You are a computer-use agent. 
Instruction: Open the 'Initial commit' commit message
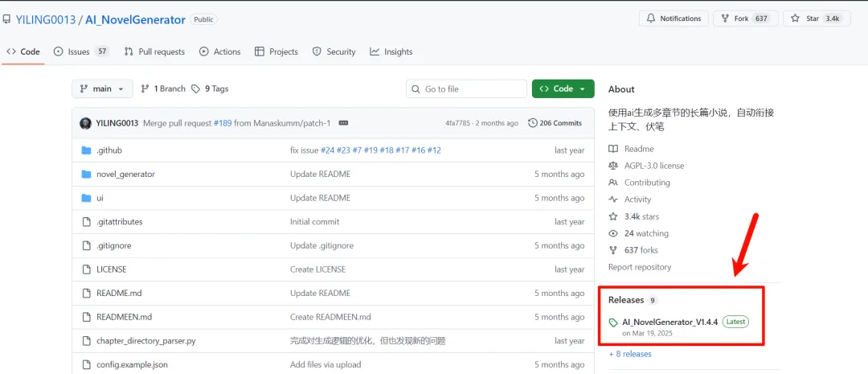315,222
